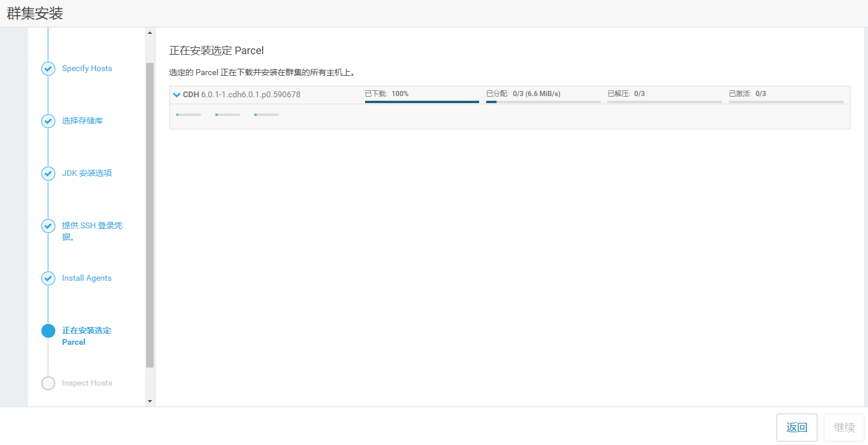868x445 pixels.
Task: Open the 提供 SSH 登录凭据 step
Action: 93,231
